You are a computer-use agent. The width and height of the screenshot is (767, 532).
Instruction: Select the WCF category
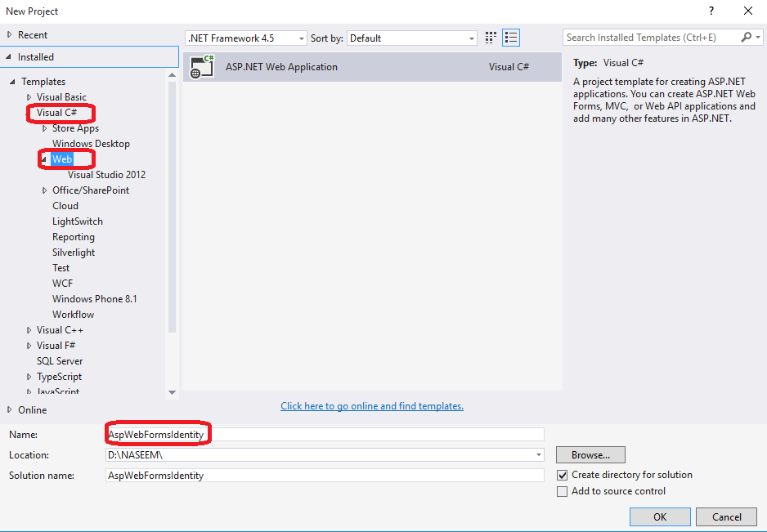click(x=63, y=284)
